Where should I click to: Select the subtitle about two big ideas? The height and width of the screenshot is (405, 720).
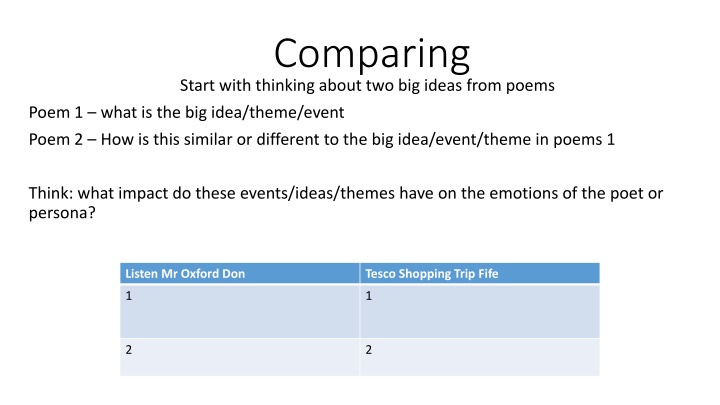coord(367,85)
